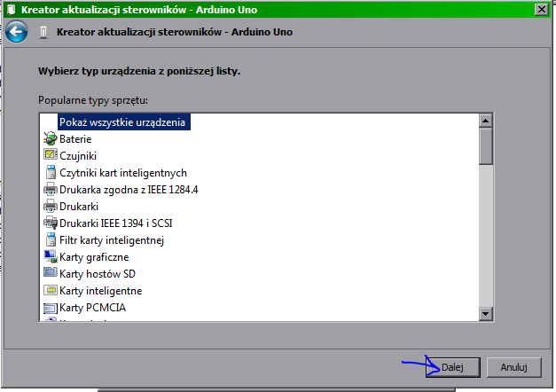Select Karty inteligentne in the list

[100, 291]
